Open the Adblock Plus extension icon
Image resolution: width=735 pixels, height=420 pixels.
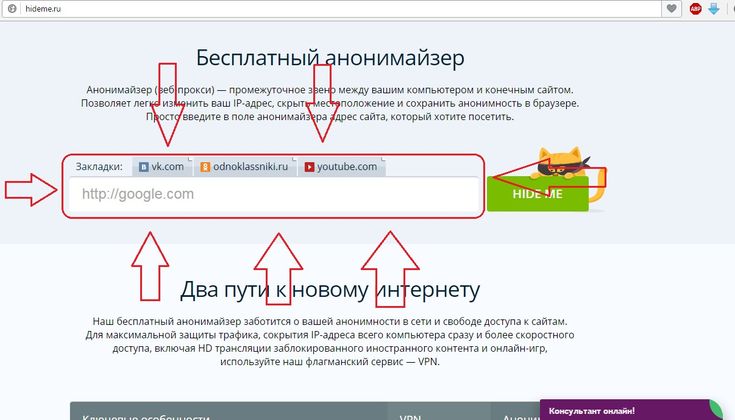coord(696,8)
